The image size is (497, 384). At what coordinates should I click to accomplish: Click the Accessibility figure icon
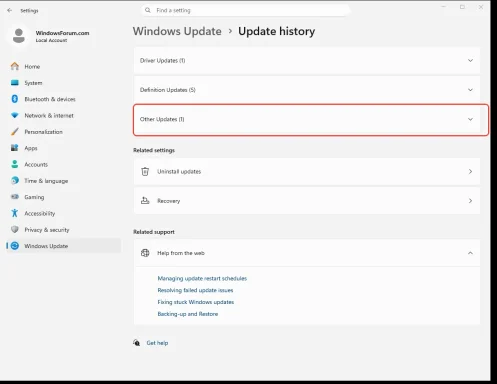15,213
